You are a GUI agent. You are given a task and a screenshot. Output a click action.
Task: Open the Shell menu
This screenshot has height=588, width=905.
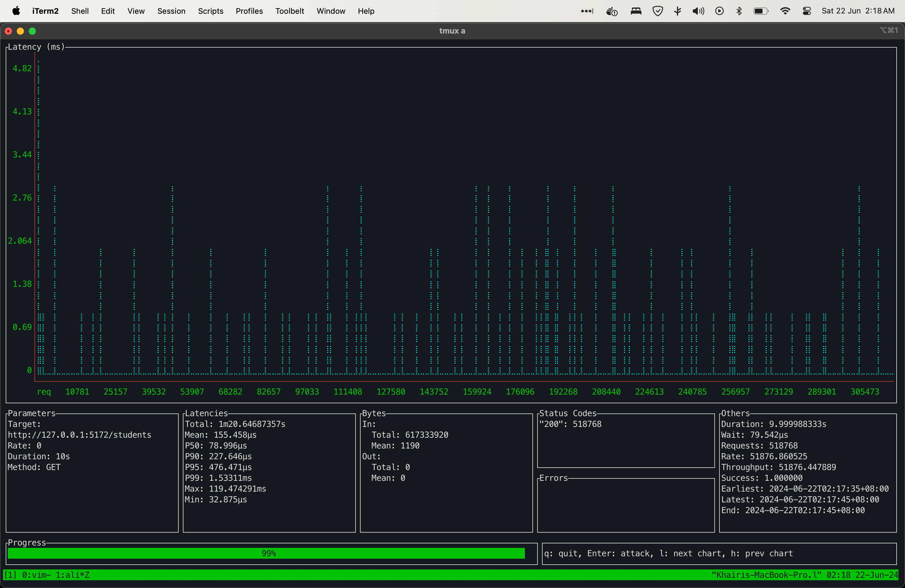80,11
